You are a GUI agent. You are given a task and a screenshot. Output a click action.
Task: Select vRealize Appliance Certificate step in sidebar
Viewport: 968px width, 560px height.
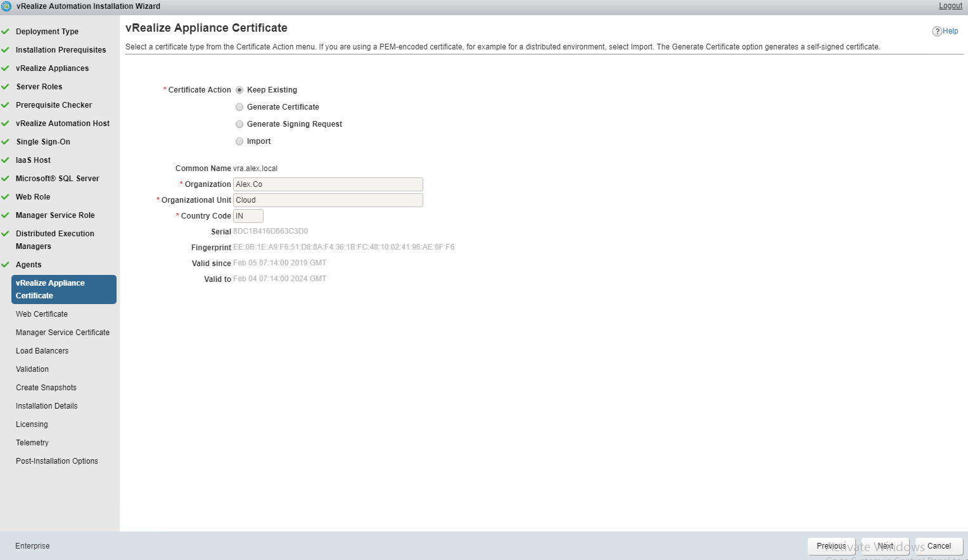point(64,290)
